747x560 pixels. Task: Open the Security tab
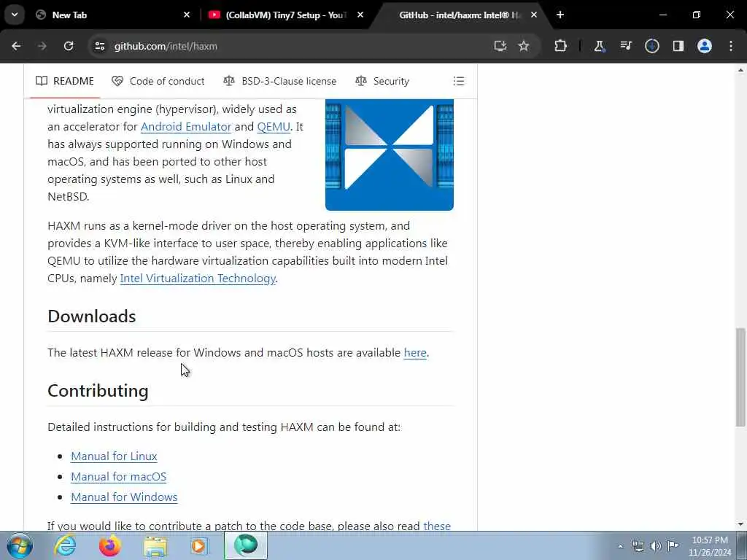click(x=382, y=81)
